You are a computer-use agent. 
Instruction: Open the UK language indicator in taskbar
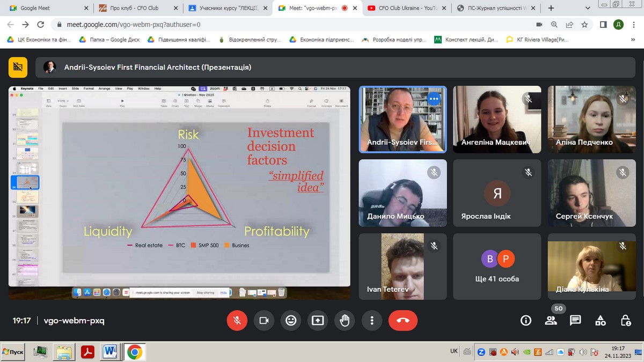click(454, 351)
